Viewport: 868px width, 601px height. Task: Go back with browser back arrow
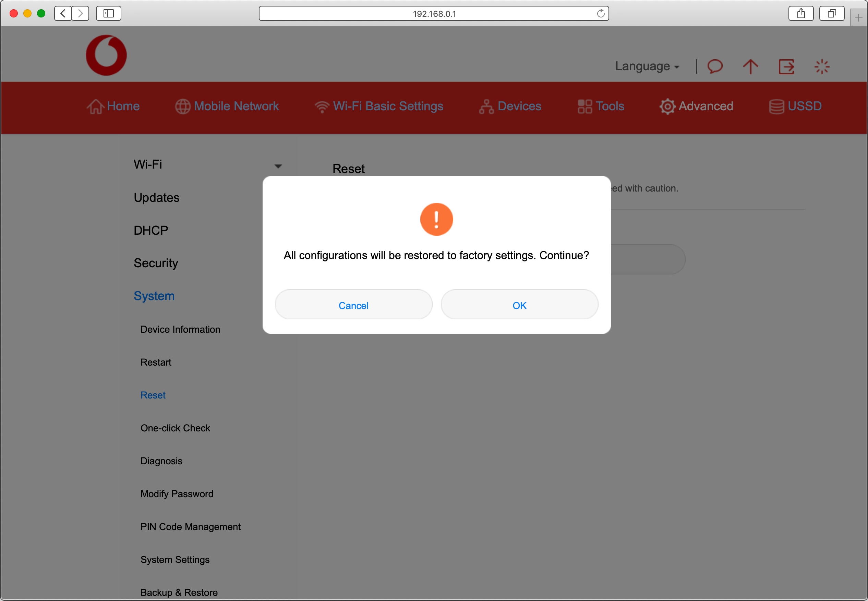point(63,14)
